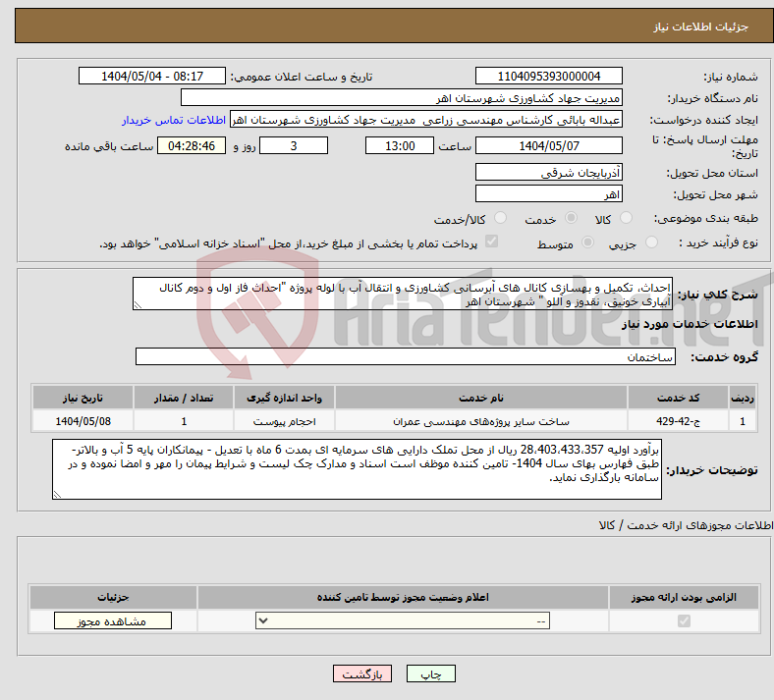
Task: Click the واحد اندازه گیری column header
Action: coord(284,398)
